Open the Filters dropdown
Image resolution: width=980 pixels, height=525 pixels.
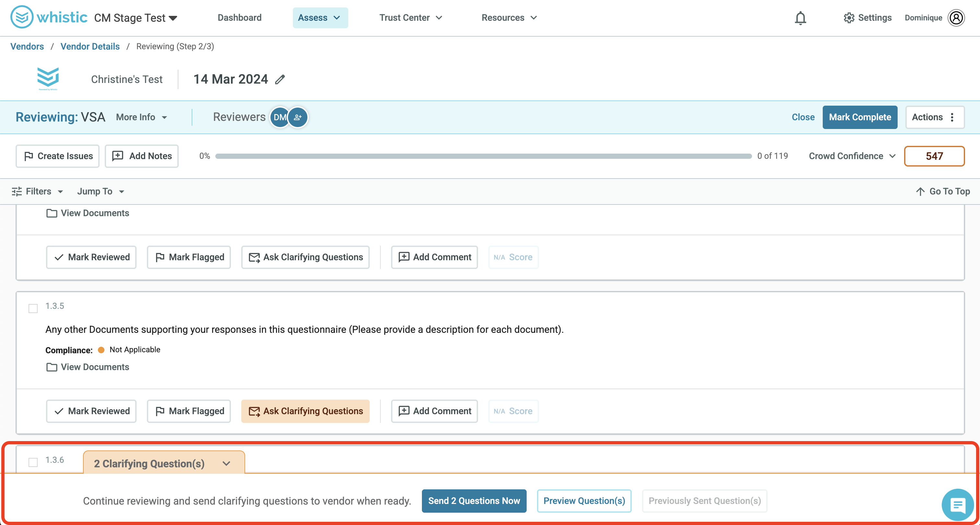pyautogui.click(x=37, y=191)
